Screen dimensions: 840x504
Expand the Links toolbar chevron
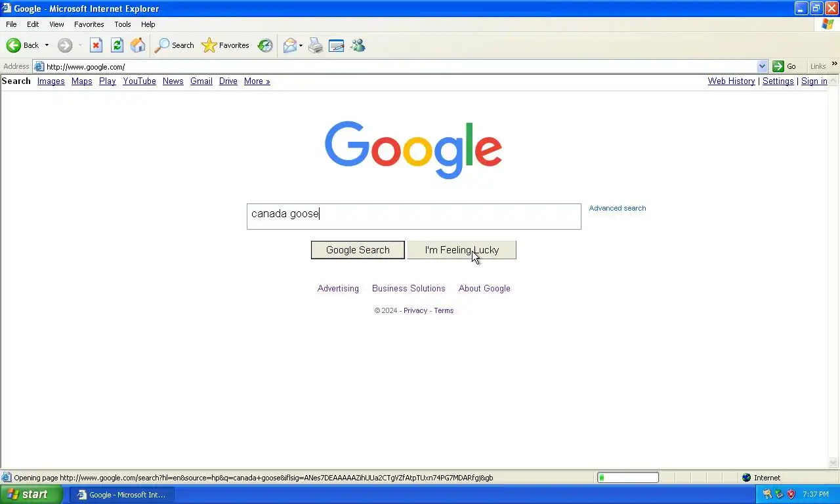pyautogui.click(x=834, y=64)
